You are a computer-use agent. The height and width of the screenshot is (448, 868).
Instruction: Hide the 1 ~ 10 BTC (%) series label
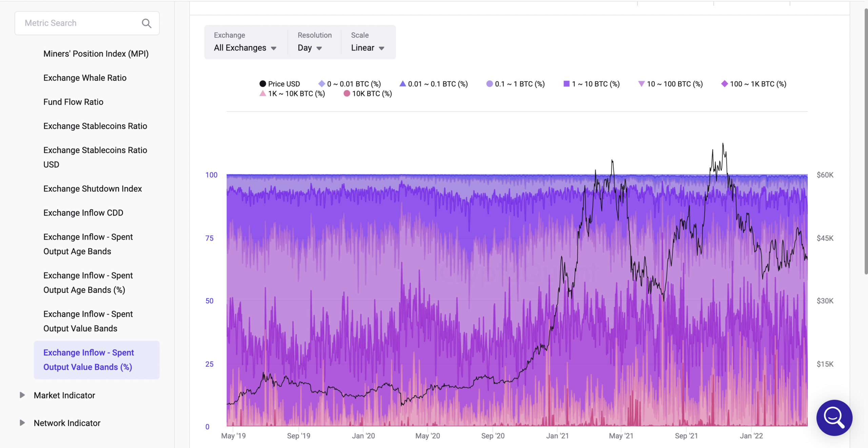(596, 84)
